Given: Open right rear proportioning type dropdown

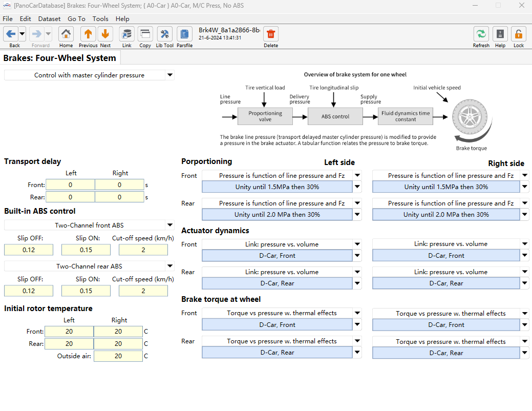Looking at the screenshot, I should [x=525, y=203].
